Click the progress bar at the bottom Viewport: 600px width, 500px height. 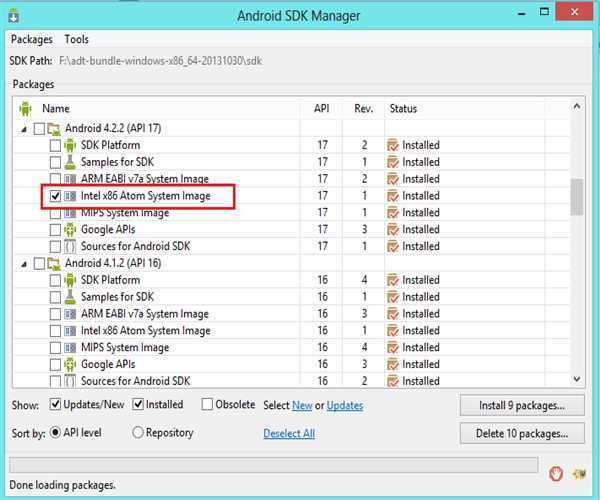pyautogui.click(x=274, y=465)
